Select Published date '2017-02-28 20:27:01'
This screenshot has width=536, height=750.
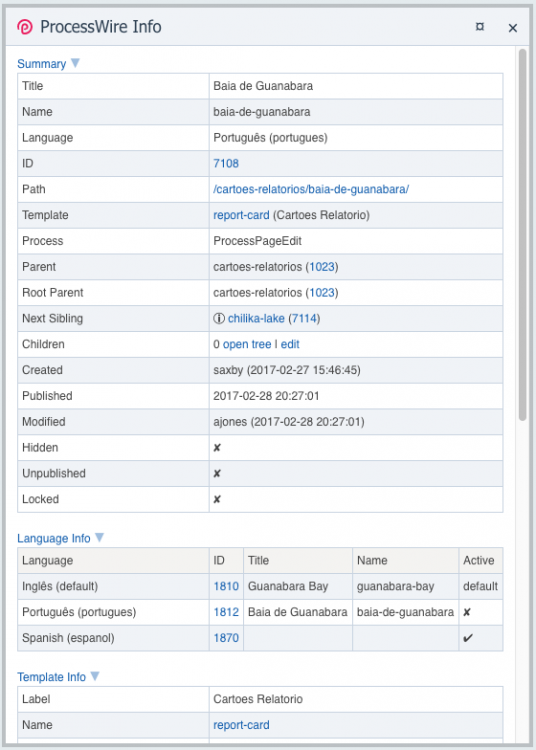tap(266, 396)
